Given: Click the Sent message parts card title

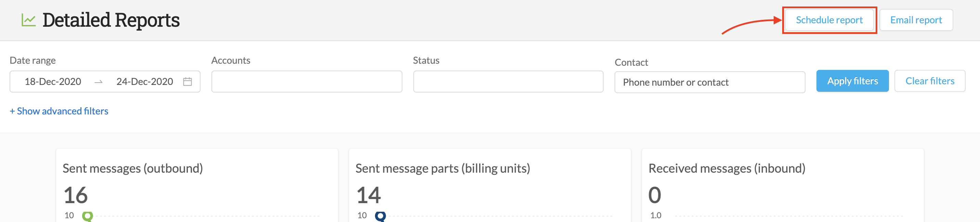Looking at the screenshot, I should point(443,168).
